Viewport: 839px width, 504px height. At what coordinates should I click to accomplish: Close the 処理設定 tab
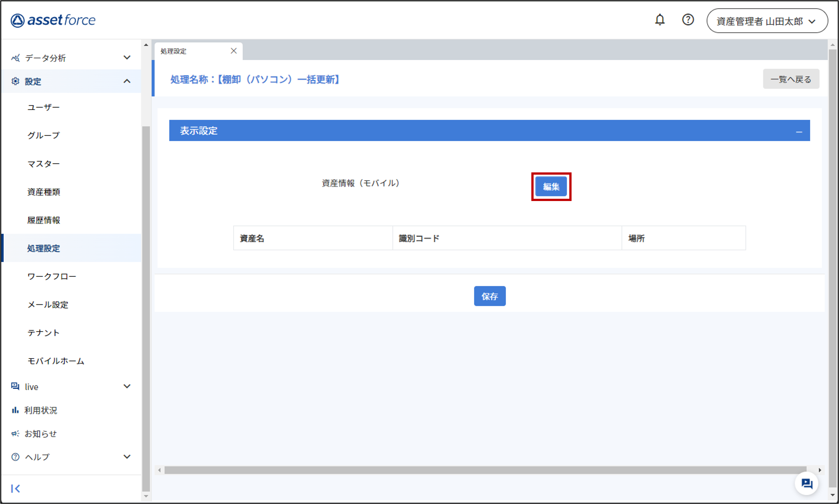(x=233, y=51)
